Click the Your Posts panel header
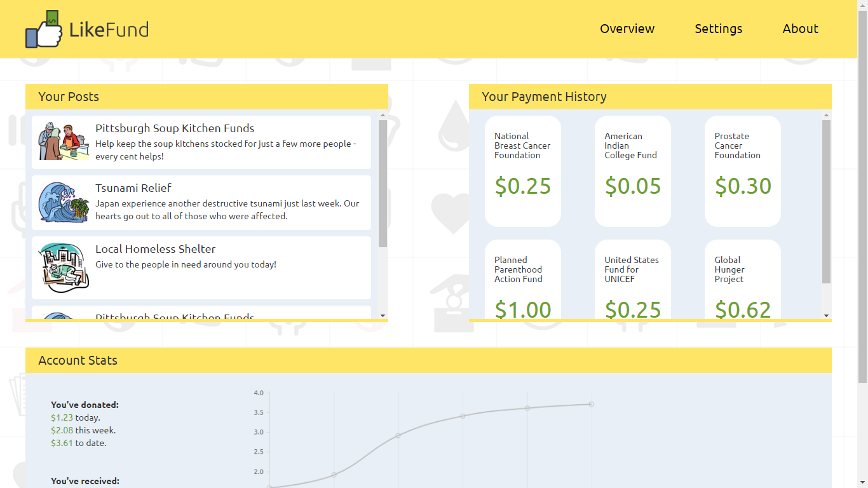The height and width of the screenshot is (488, 868). (207, 97)
